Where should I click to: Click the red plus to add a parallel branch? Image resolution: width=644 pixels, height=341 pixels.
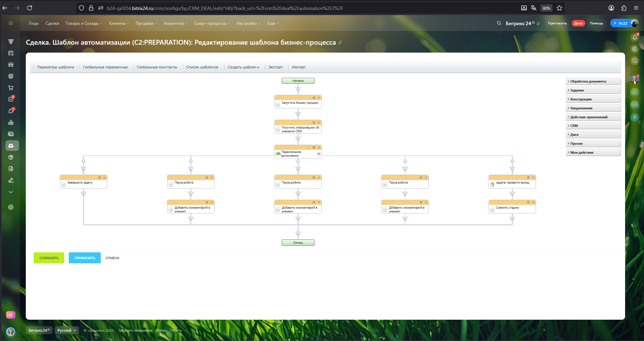319,154
